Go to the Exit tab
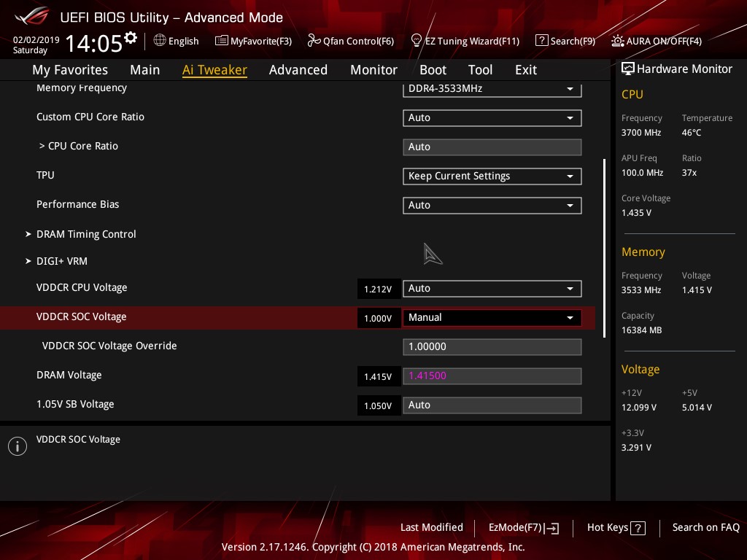This screenshot has height=560, width=747. [x=526, y=69]
